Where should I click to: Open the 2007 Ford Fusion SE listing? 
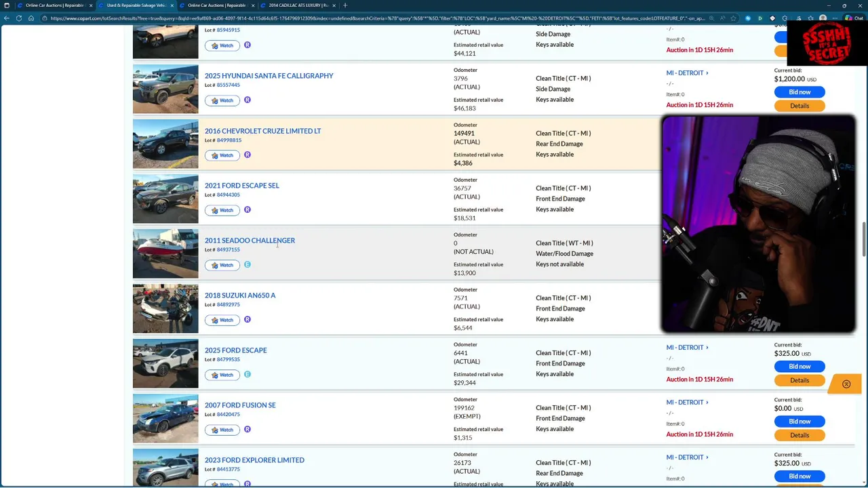240,405
